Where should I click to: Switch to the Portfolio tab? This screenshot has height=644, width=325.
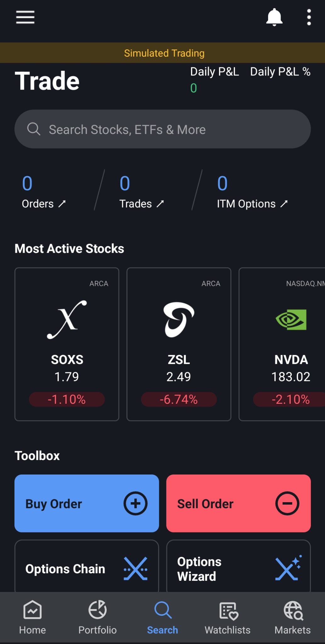tap(98, 617)
